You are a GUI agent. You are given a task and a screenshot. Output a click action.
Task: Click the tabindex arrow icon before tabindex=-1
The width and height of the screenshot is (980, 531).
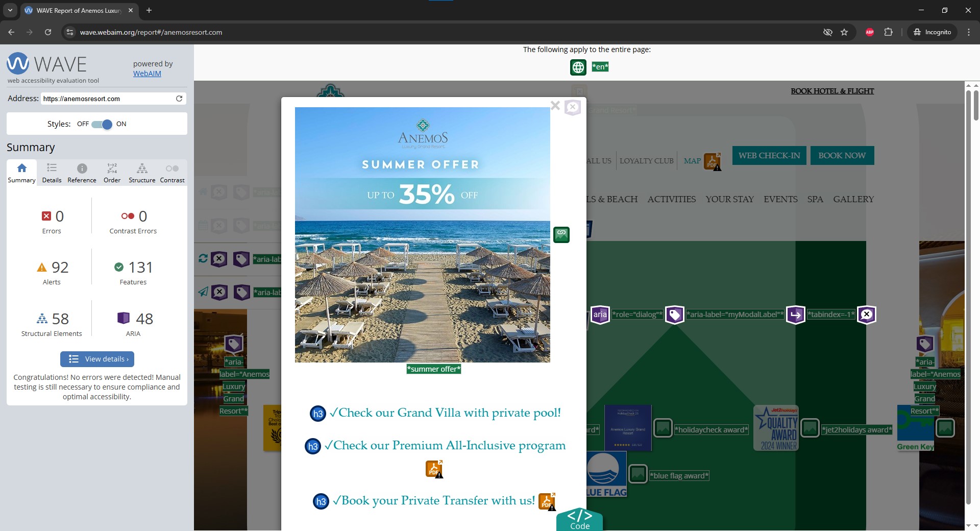pos(796,315)
